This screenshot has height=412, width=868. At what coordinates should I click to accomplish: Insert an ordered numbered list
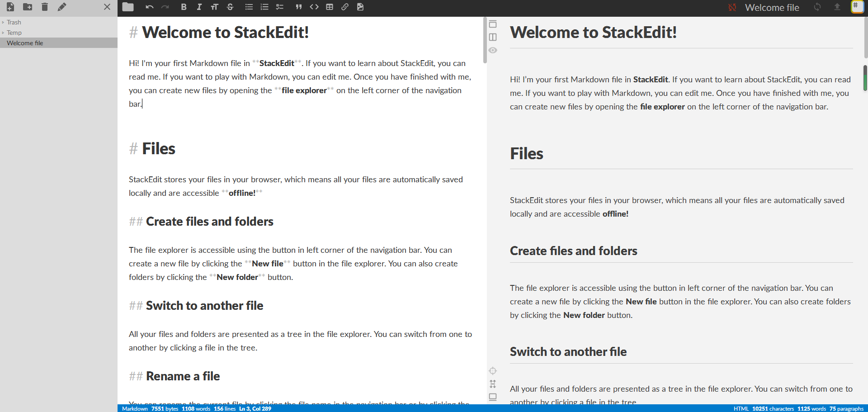point(264,7)
